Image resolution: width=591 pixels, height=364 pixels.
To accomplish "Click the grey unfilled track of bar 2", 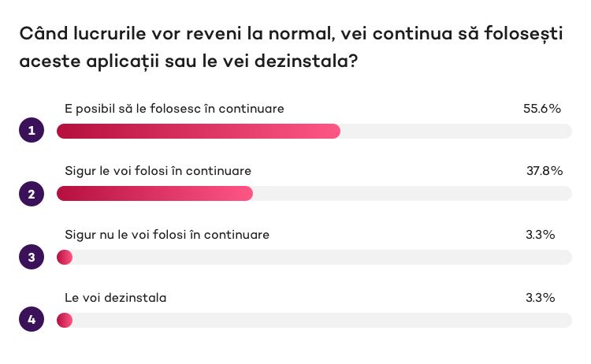I will tap(412, 193).
